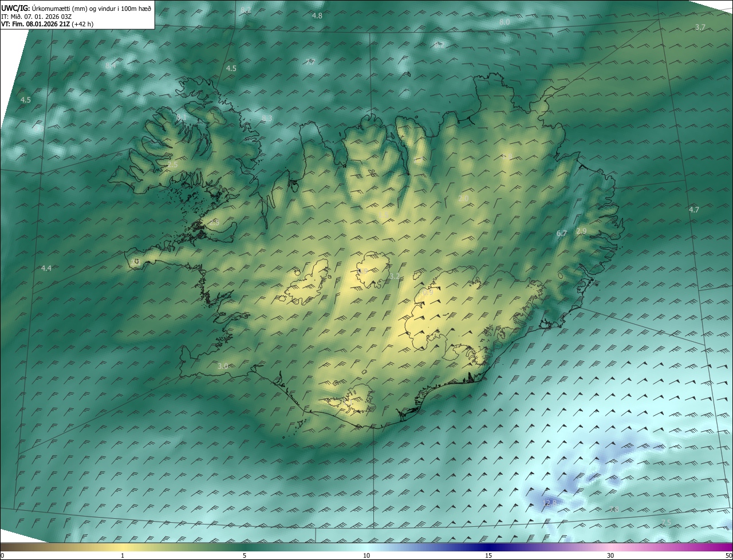Click the 4.4 value label
The image size is (733, 560).
pos(46,269)
